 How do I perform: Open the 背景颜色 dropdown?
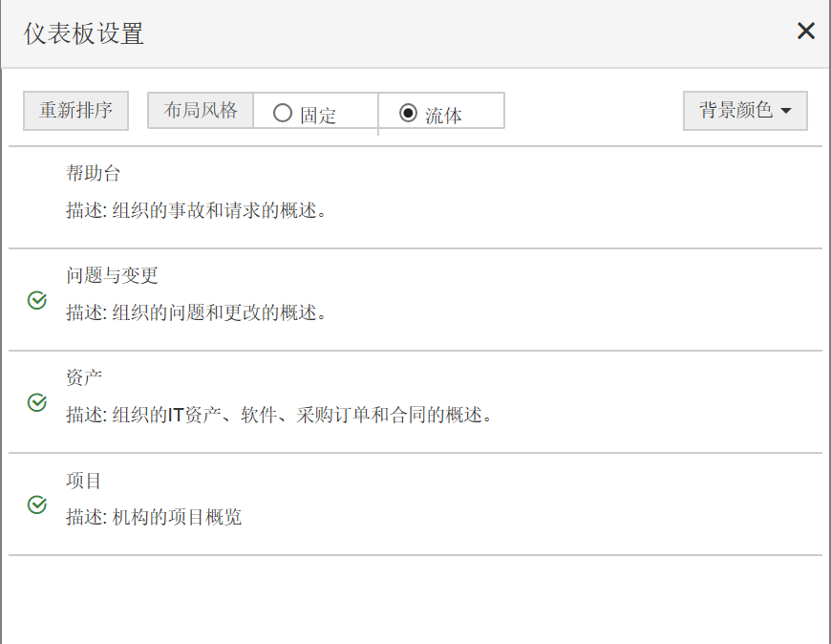pos(745,111)
